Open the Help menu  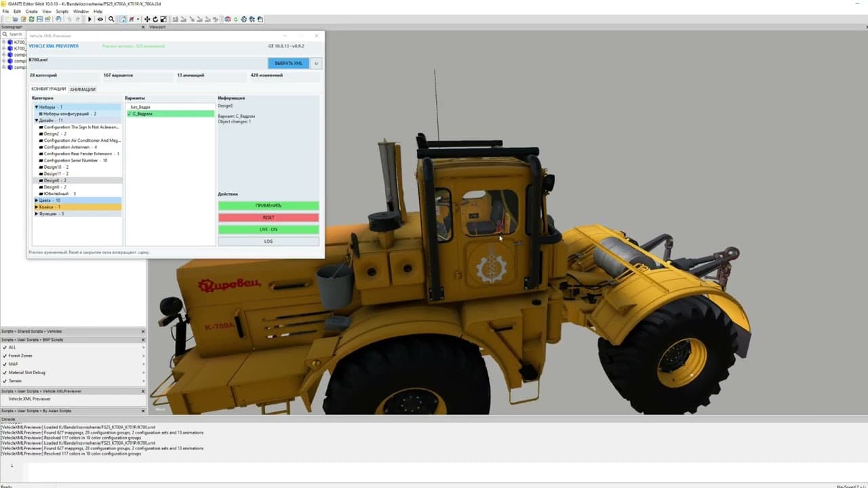(98, 12)
